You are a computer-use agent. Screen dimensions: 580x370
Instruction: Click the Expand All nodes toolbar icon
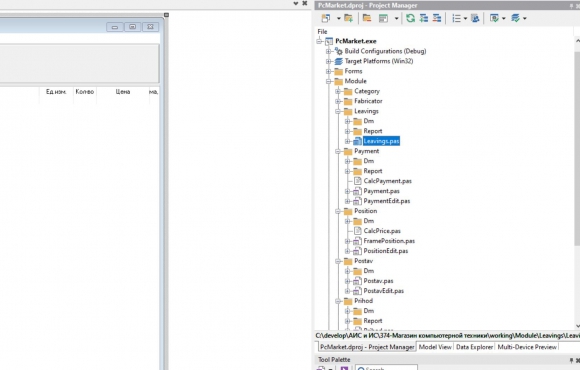(424, 18)
